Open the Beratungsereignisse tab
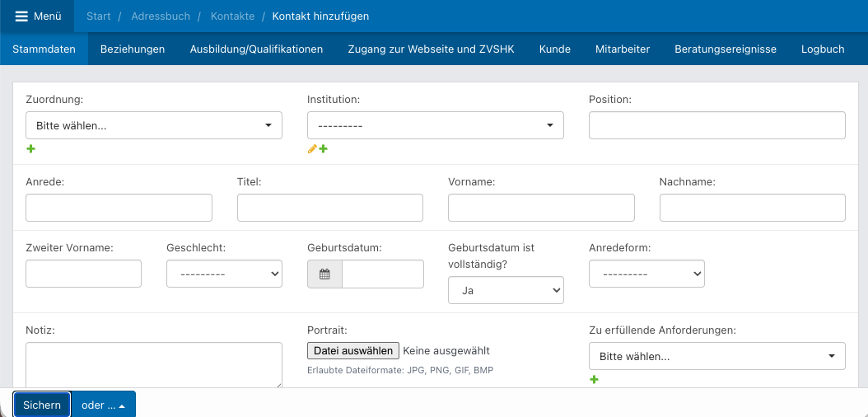The width and height of the screenshot is (868, 417). [726, 49]
